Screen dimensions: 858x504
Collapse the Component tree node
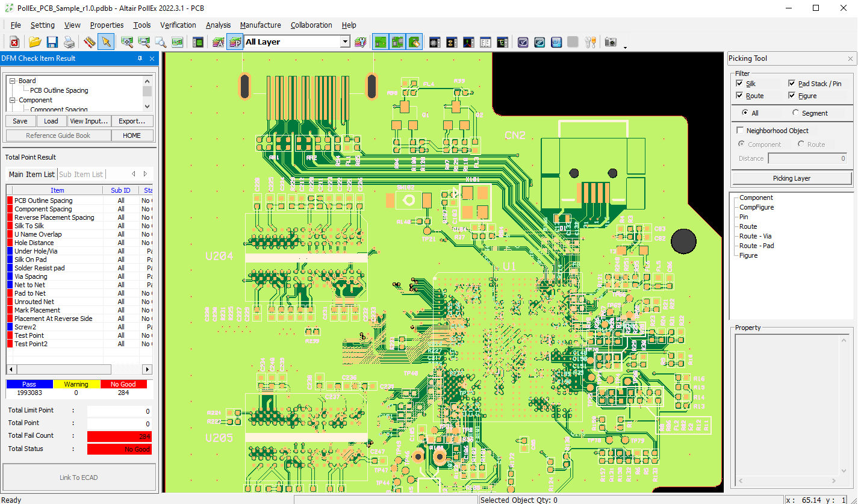pos(12,100)
